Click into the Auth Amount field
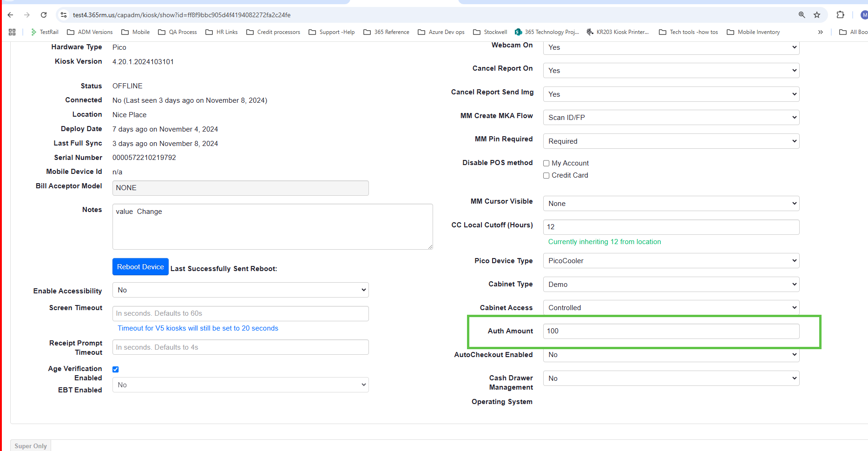This screenshot has height=451, width=868. coord(671,331)
